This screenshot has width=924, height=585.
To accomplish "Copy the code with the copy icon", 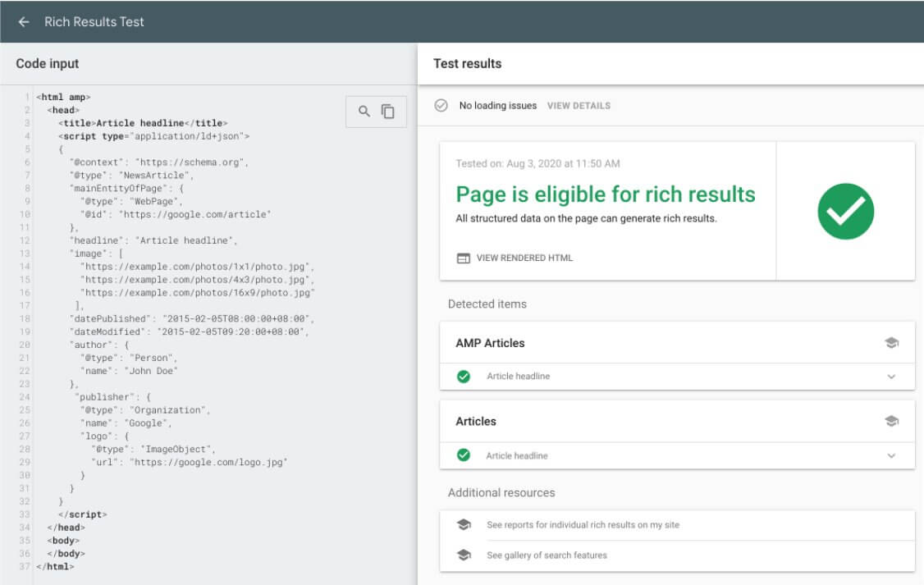I will (x=388, y=112).
